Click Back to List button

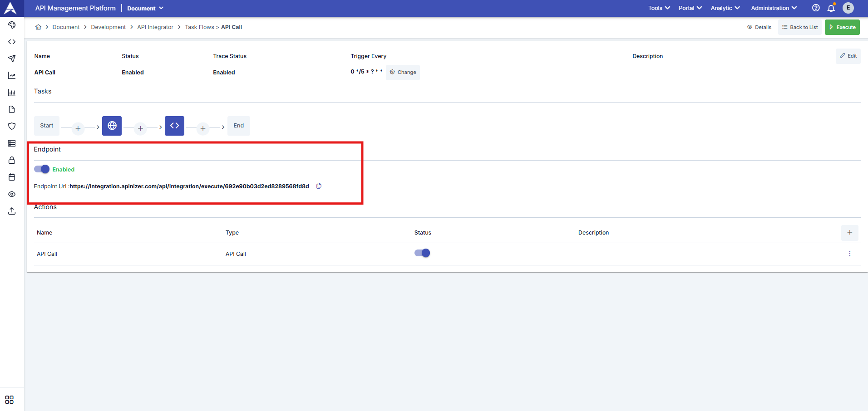(x=800, y=27)
